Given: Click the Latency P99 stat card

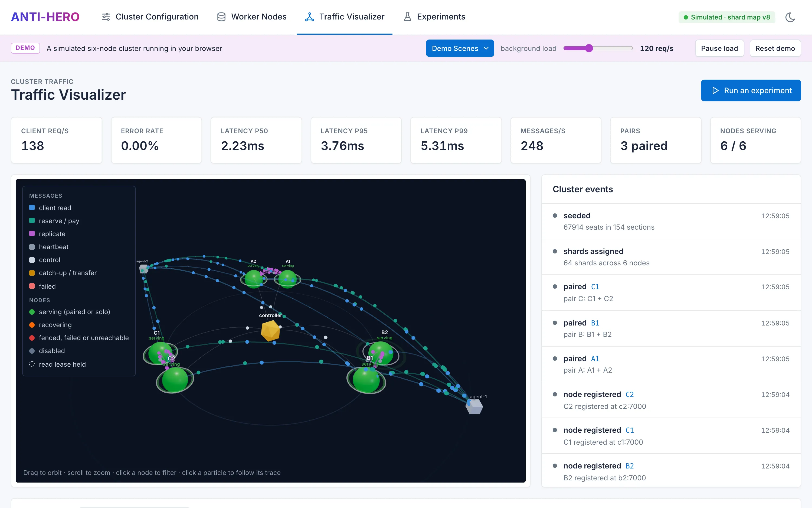Looking at the screenshot, I should pos(456,140).
